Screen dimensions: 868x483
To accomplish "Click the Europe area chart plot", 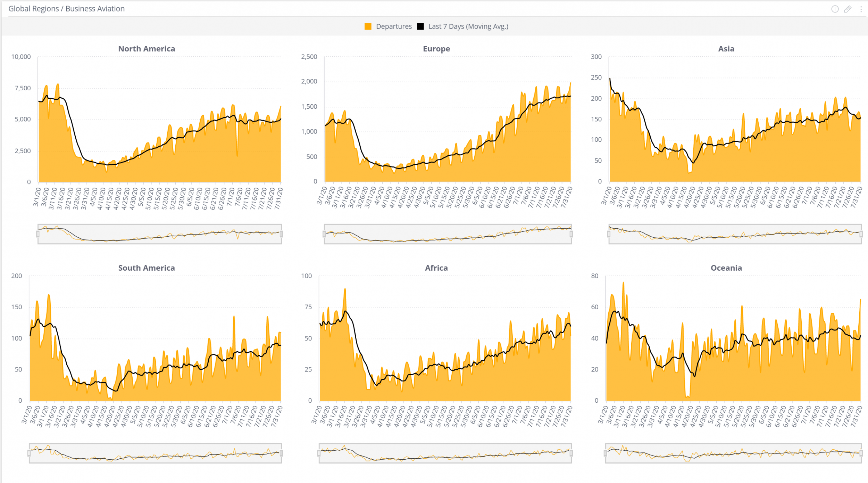I will (448, 119).
